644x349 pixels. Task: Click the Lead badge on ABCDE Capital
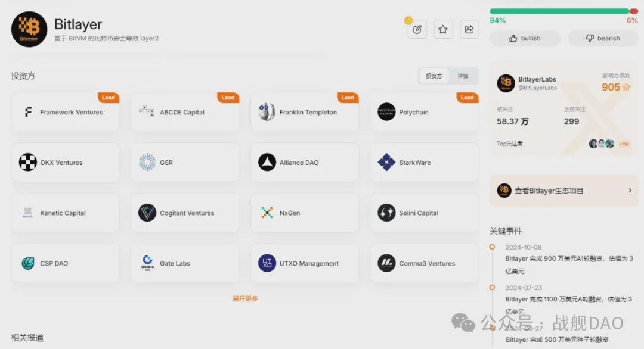point(228,98)
